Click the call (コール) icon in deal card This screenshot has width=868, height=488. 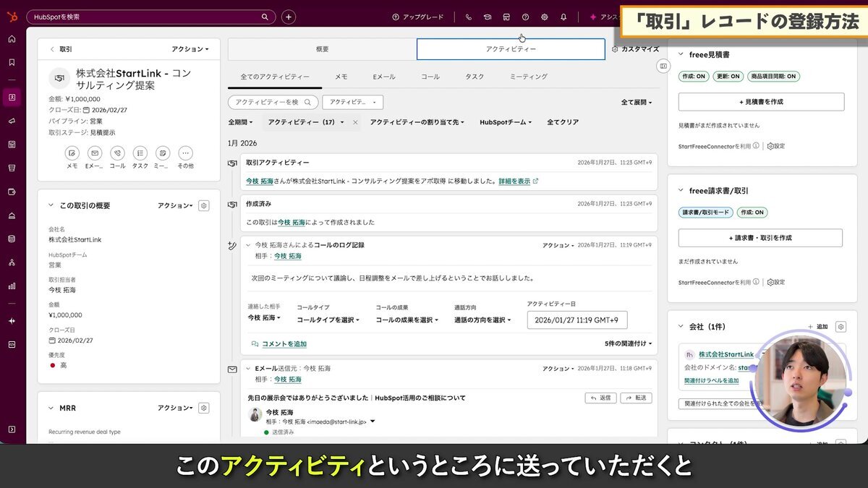[117, 153]
